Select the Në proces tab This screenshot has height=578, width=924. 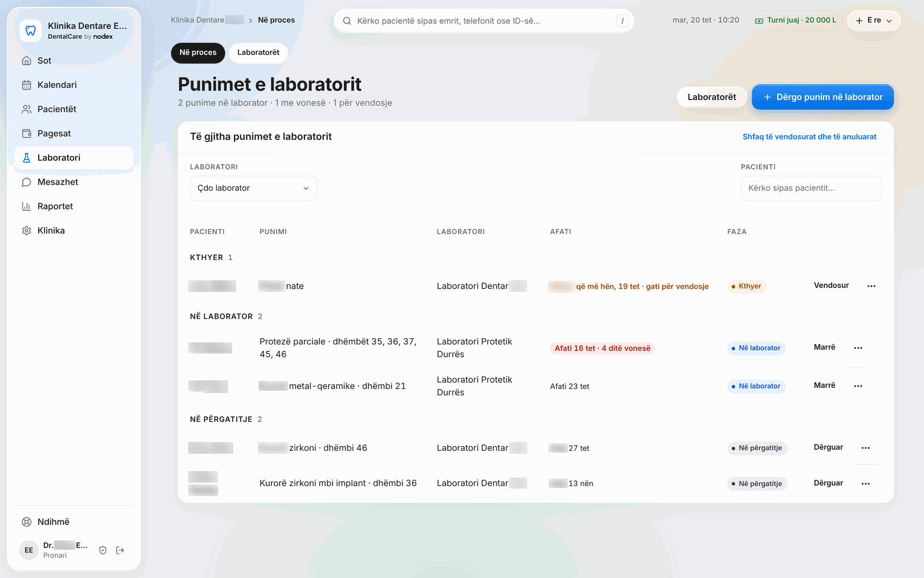198,53
